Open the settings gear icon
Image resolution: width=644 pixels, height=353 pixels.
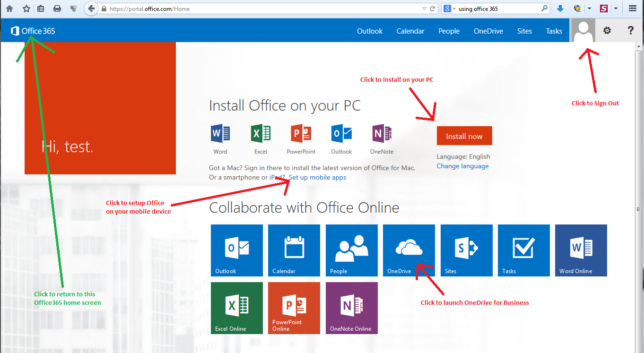(607, 31)
